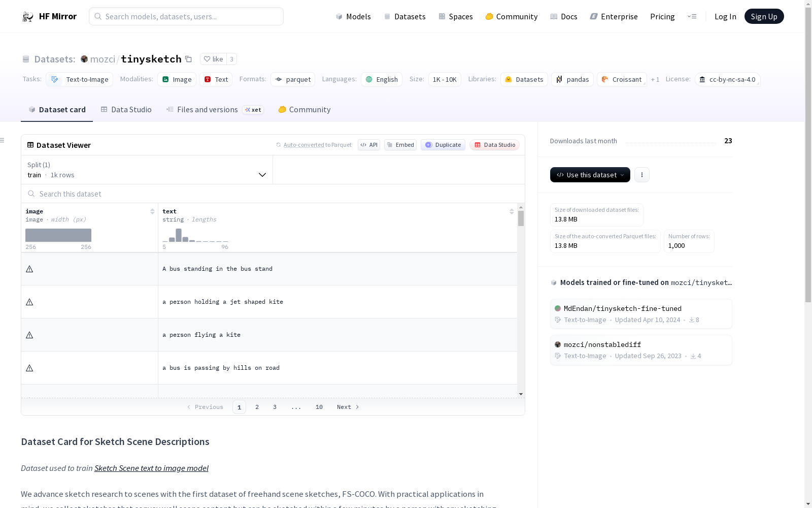
Task: Switch to the Community tab below the tags
Action: coord(304,110)
